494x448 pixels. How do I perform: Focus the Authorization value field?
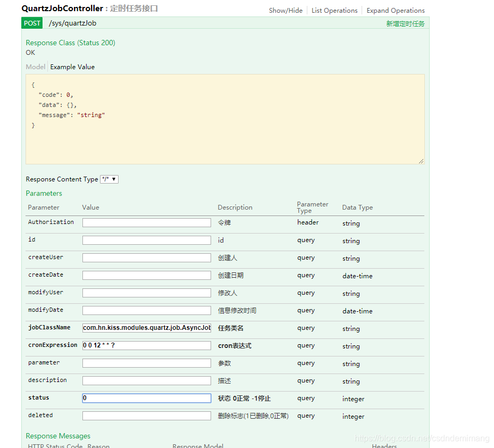click(x=147, y=222)
